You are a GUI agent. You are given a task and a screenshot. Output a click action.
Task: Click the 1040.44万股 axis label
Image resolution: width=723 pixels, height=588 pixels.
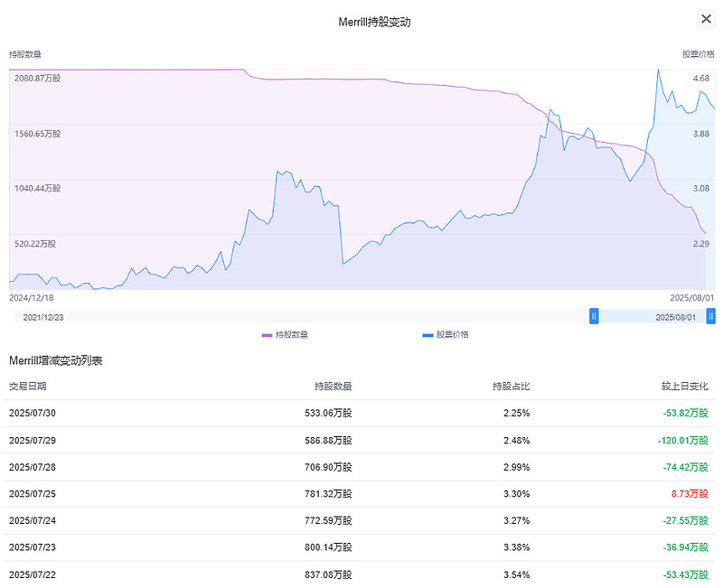[37, 189]
